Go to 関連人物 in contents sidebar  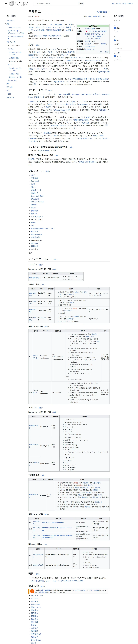click(10, 87)
